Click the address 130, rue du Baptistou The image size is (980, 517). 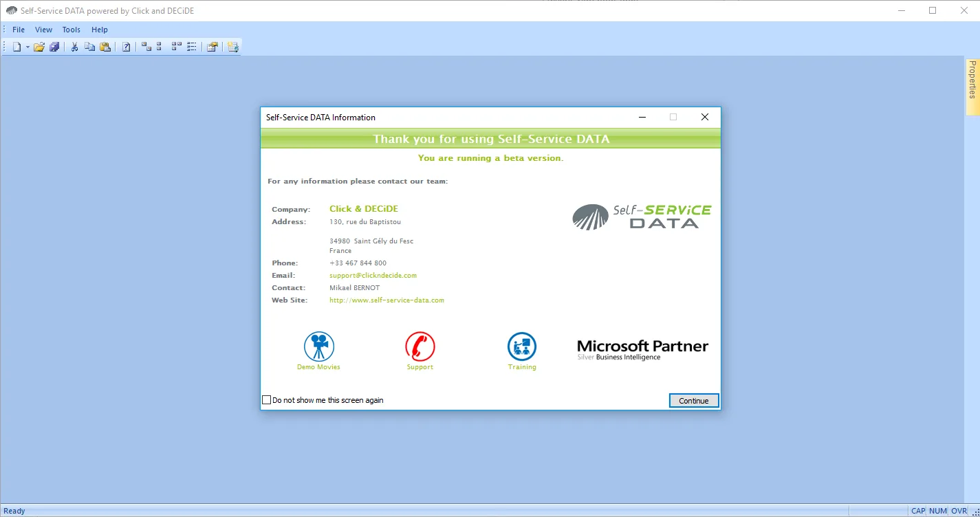pyautogui.click(x=365, y=222)
